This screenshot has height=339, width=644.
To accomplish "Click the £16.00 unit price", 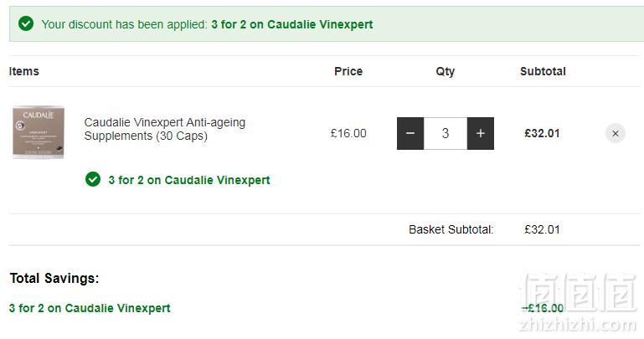I will [348, 133].
